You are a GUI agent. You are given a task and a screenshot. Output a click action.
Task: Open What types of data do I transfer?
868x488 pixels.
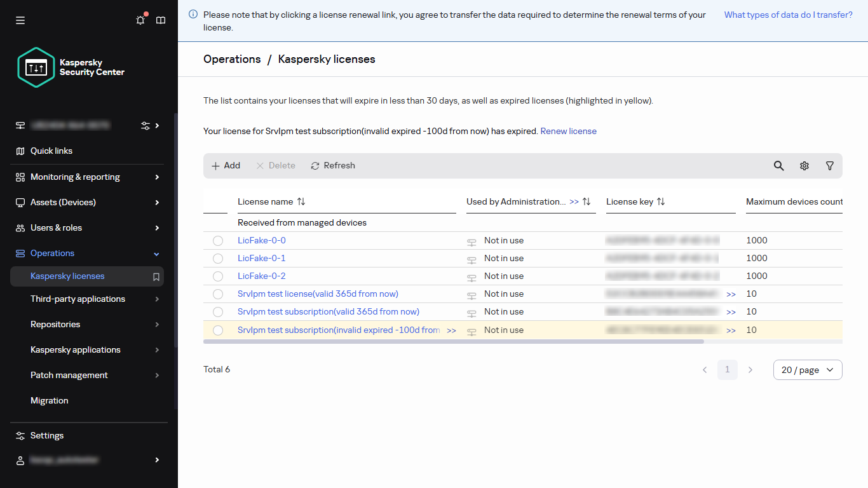tap(788, 14)
